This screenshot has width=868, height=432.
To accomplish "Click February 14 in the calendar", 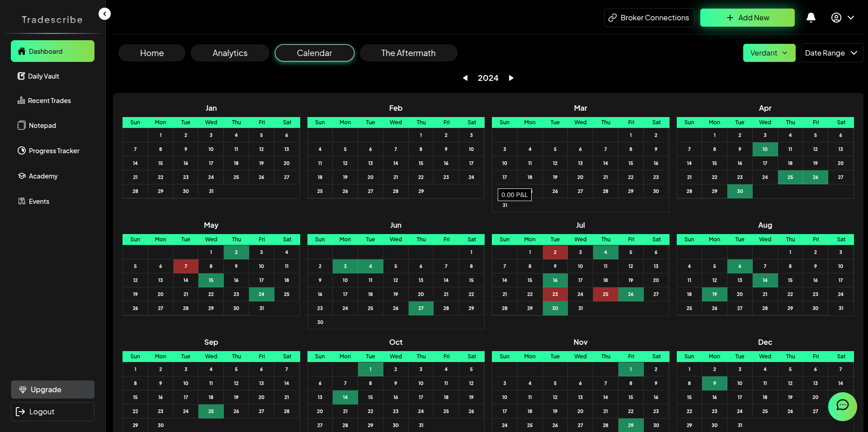I will tap(396, 163).
